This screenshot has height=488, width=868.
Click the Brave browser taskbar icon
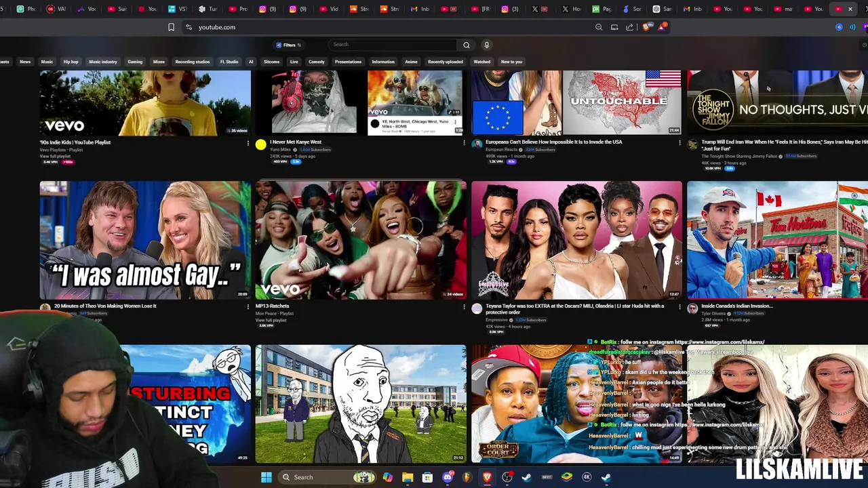pos(488,477)
